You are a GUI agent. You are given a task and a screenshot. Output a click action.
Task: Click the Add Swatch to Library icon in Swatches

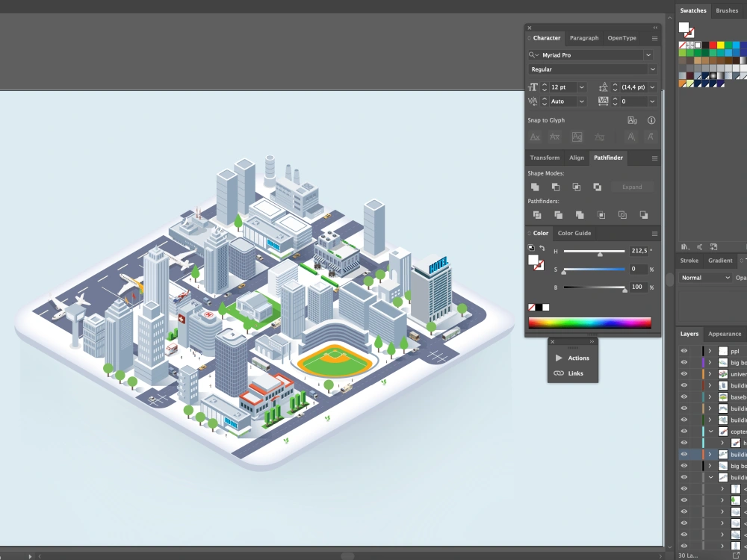coord(713,246)
